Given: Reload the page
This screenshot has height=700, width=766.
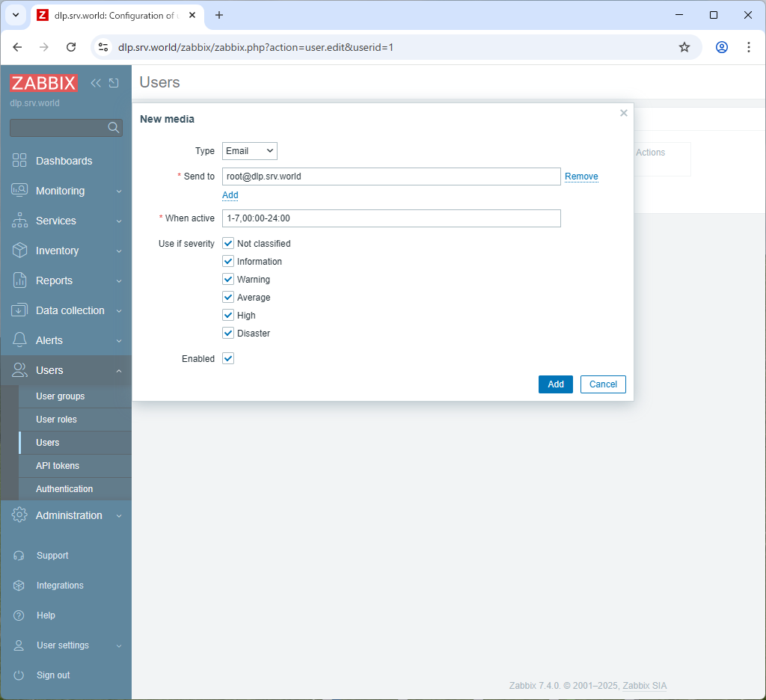Looking at the screenshot, I should point(71,47).
